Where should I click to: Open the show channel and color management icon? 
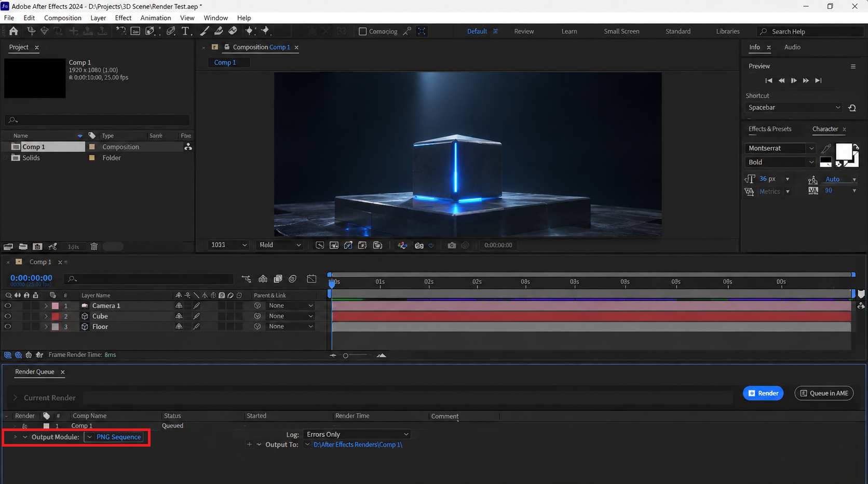402,245
